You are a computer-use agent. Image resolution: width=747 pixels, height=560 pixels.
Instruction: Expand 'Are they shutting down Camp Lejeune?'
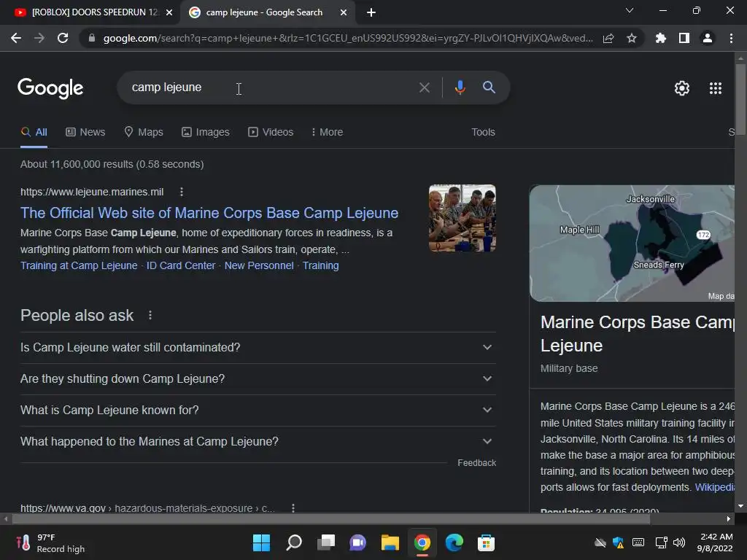258,379
